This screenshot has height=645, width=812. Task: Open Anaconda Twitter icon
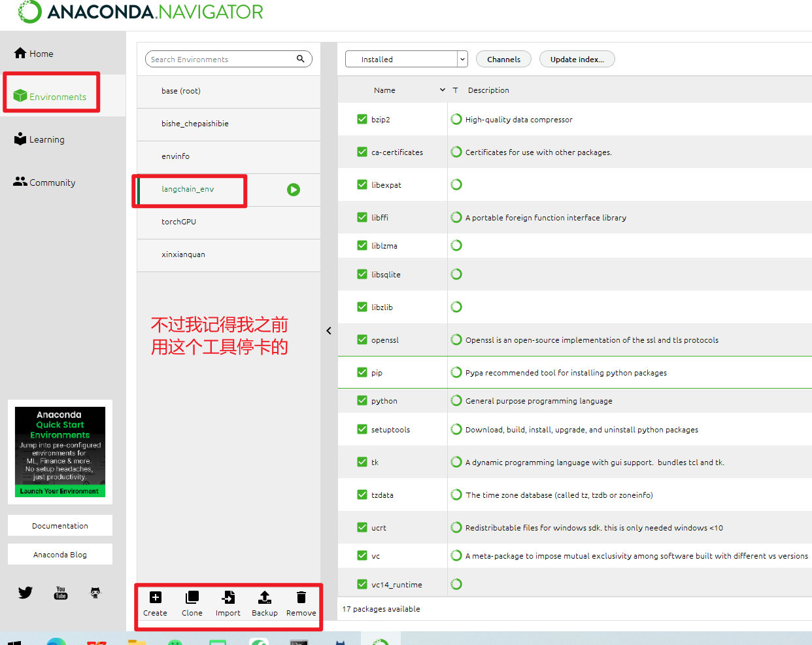(25, 593)
